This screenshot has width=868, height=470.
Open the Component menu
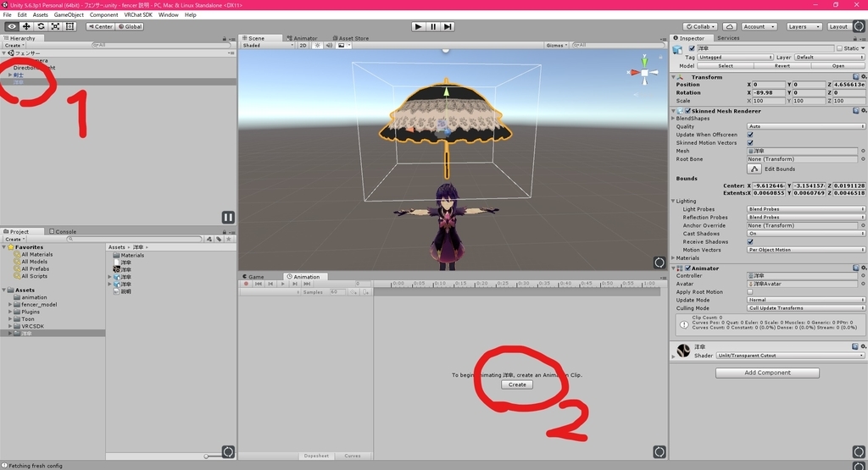coord(103,15)
